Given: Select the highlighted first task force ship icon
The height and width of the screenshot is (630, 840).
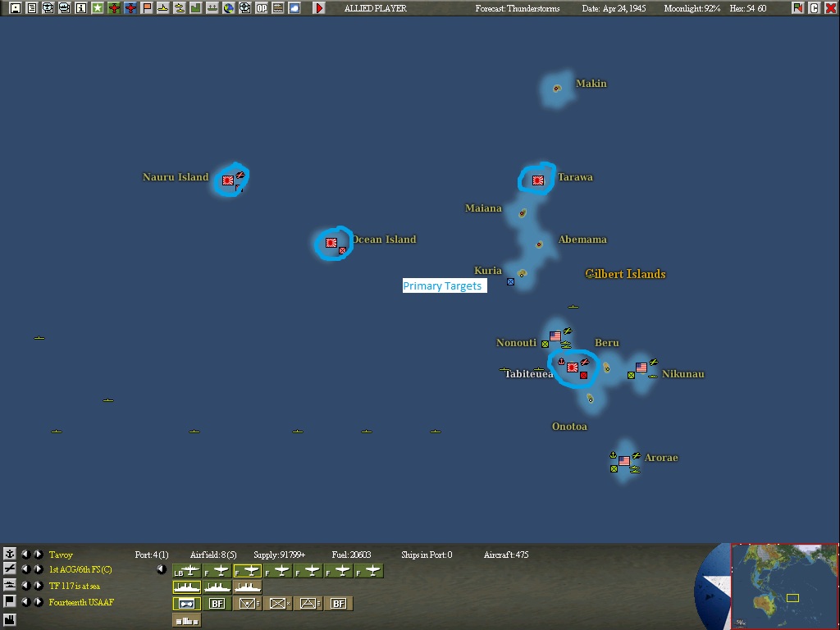Looking at the screenshot, I should click(x=186, y=587).
